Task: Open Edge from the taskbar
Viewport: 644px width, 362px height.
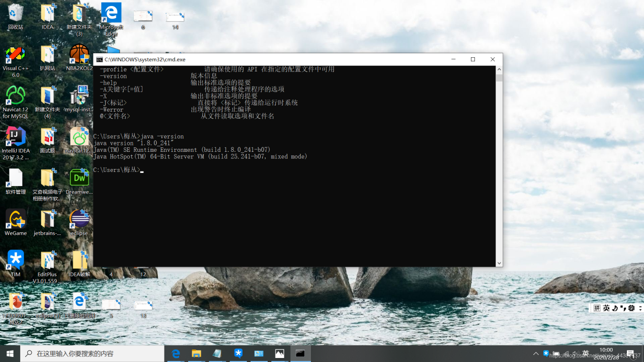Action: (176, 353)
